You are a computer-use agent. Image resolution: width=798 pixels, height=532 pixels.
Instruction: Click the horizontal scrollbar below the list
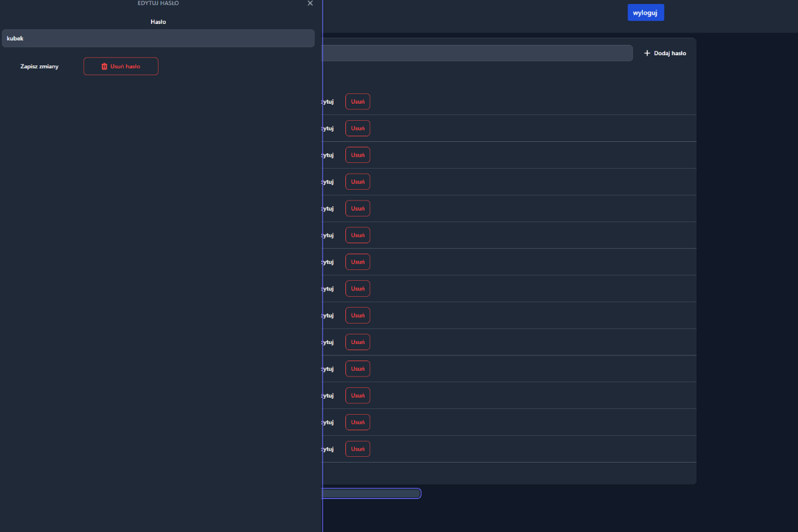(371, 493)
